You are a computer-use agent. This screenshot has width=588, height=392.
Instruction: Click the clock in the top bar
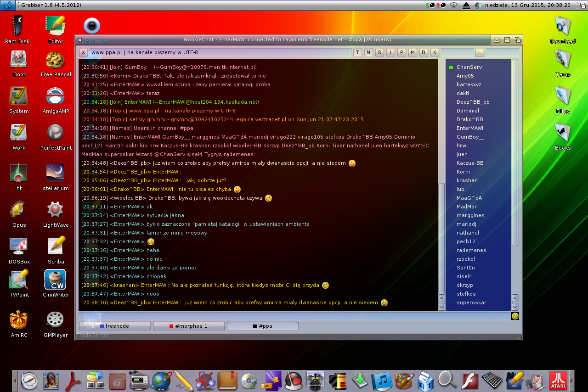[528, 5]
